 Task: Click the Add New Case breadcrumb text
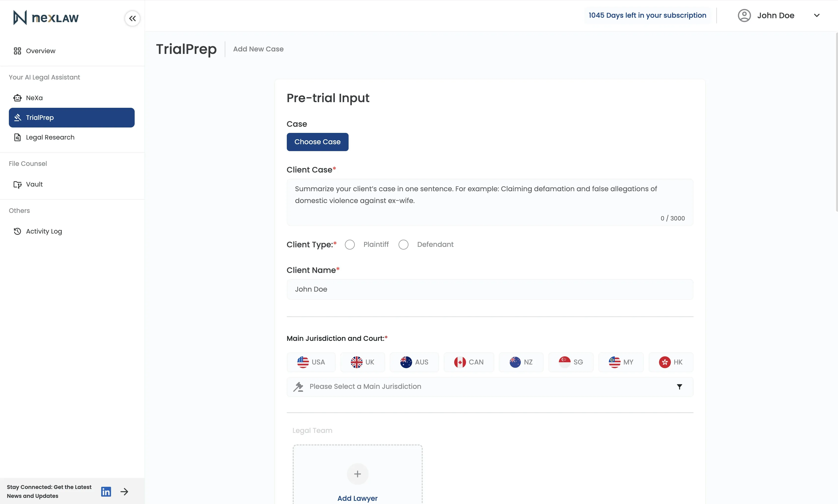click(x=258, y=49)
